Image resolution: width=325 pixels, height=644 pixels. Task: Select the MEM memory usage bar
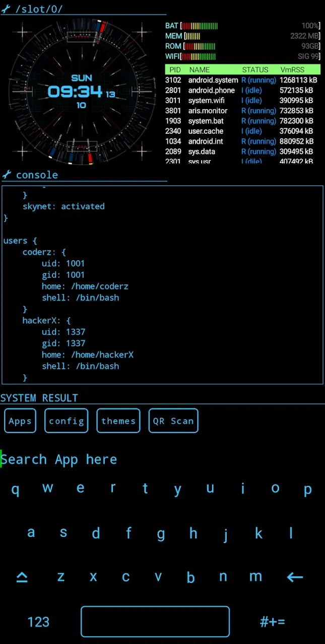192,36
